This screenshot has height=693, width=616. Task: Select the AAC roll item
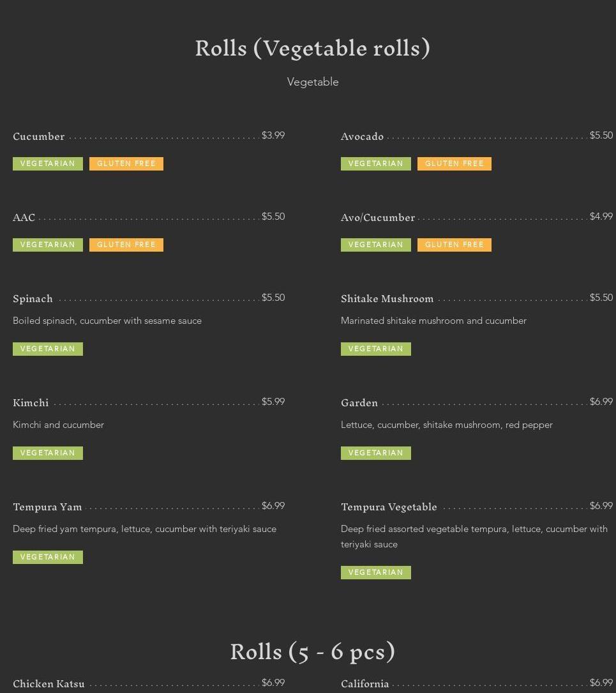[24, 217]
